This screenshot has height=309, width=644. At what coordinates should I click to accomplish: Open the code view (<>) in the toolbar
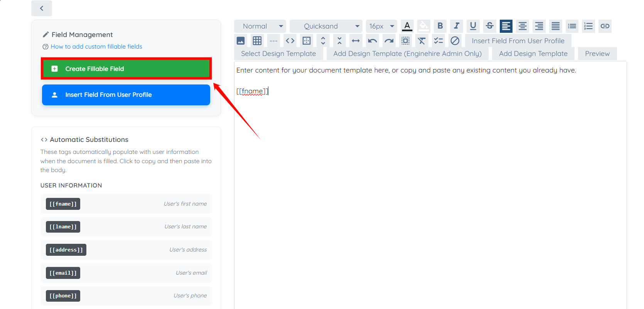(290, 41)
